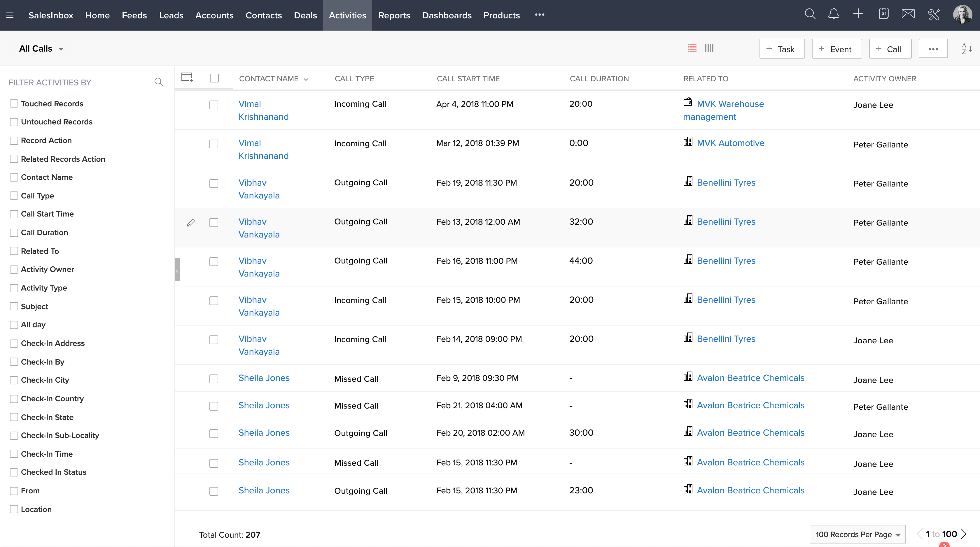Click the A-Z sort icon

click(x=966, y=49)
